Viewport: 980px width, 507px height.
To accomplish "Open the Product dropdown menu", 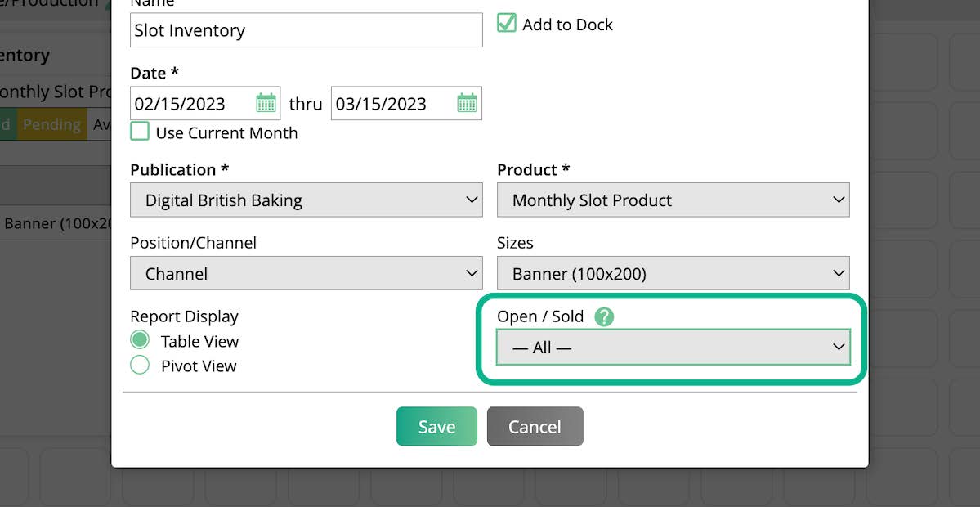I will [673, 200].
